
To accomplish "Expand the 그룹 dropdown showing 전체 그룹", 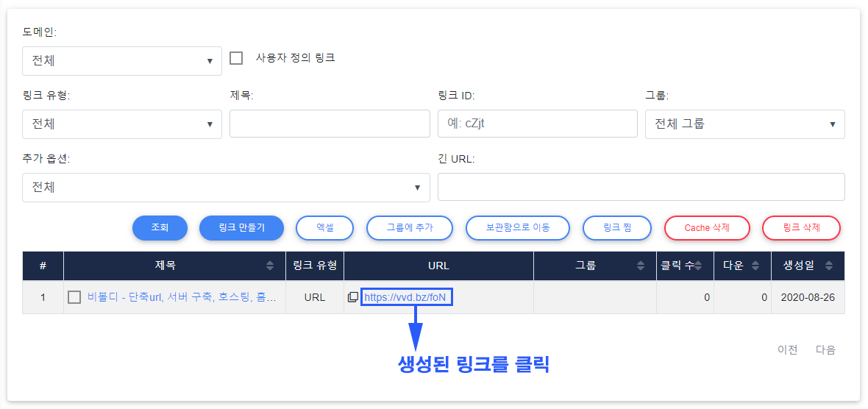I will point(745,124).
